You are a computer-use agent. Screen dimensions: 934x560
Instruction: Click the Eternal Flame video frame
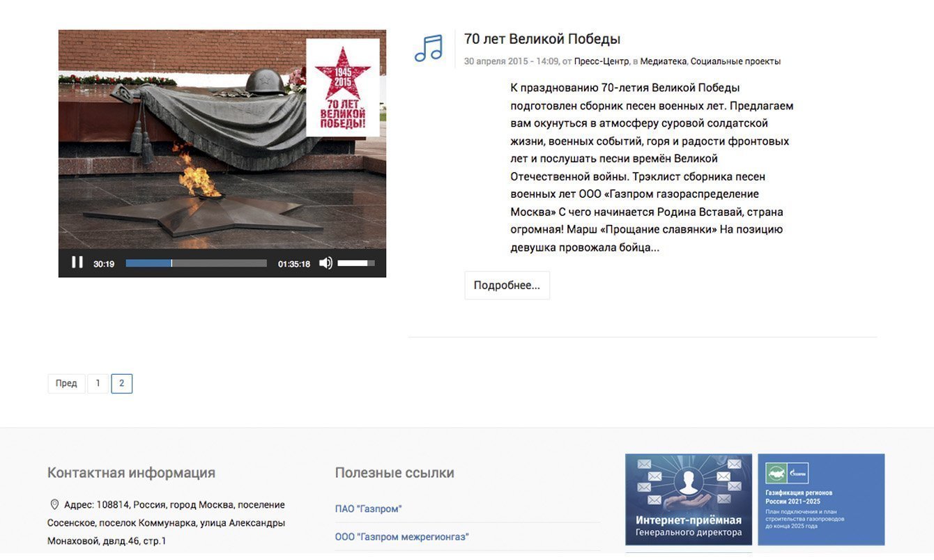[x=222, y=139]
